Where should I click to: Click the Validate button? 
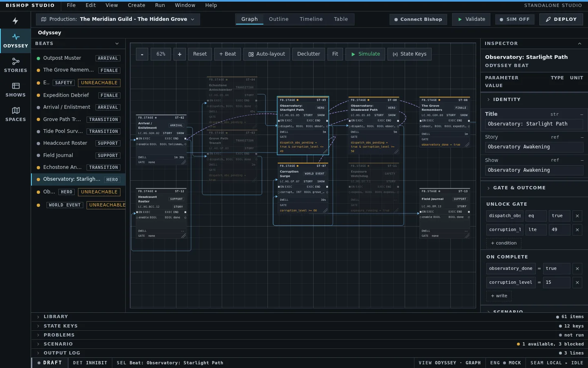(x=472, y=19)
